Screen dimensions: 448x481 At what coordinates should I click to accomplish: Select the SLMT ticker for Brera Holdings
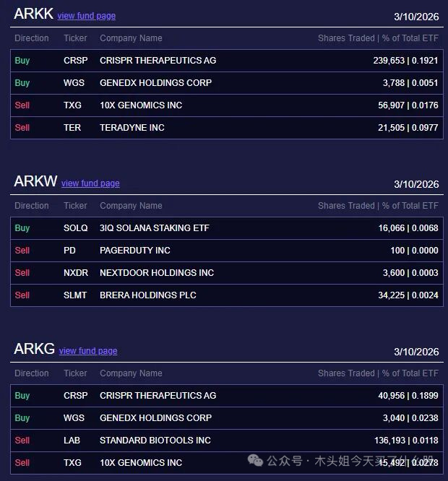(75, 295)
